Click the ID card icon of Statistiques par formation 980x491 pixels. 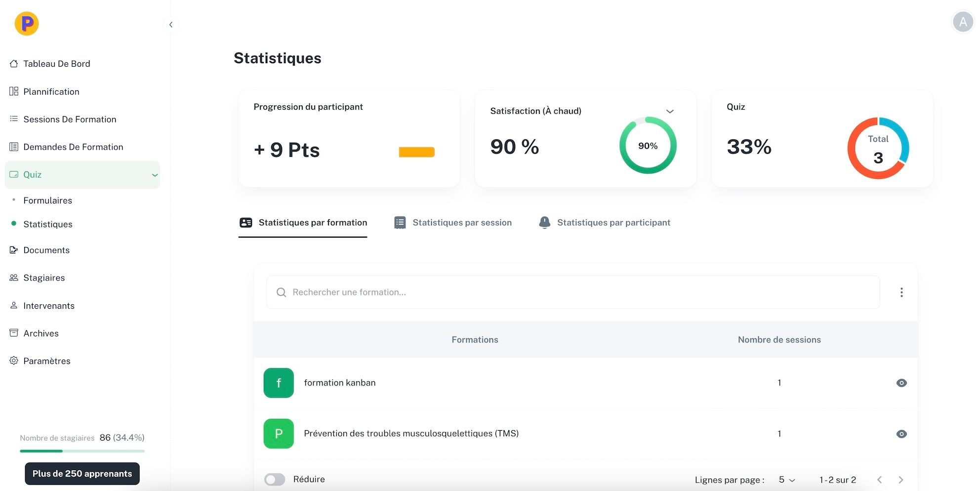point(246,223)
